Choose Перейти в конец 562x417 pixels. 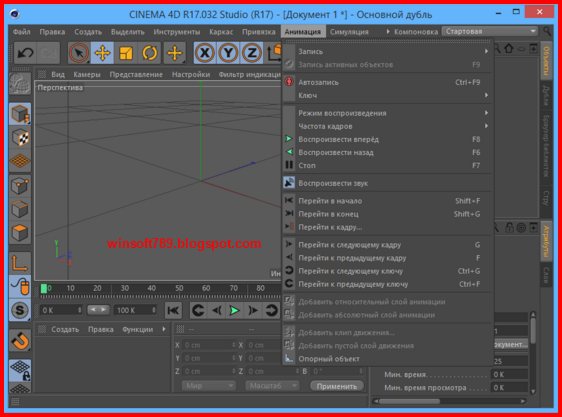pos(388,214)
